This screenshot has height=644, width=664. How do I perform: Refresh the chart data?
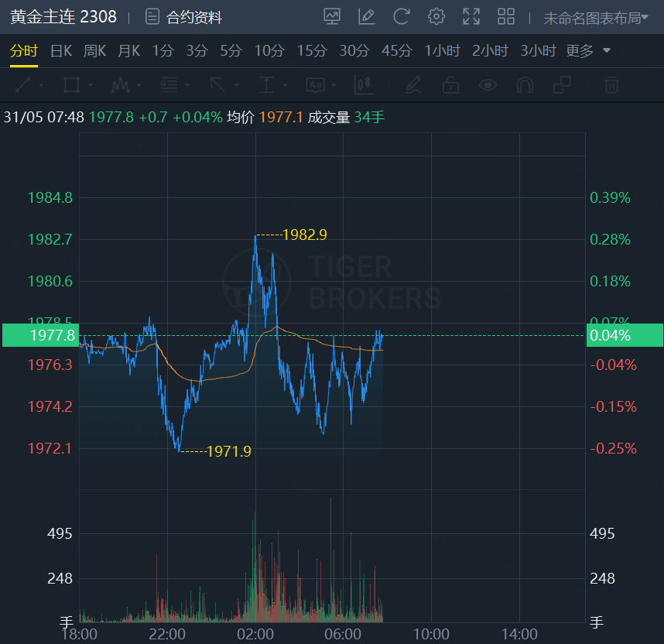point(401,16)
